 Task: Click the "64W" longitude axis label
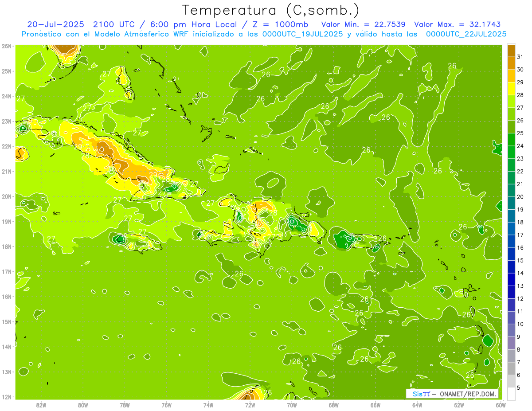pyautogui.click(x=417, y=405)
